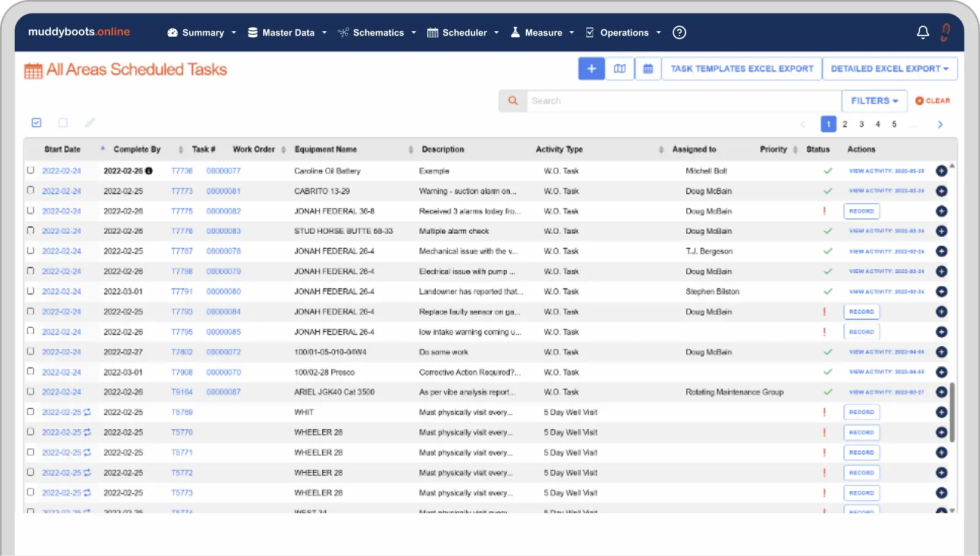Expand the FILTERS dropdown
The image size is (980, 556).
pyautogui.click(x=874, y=101)
